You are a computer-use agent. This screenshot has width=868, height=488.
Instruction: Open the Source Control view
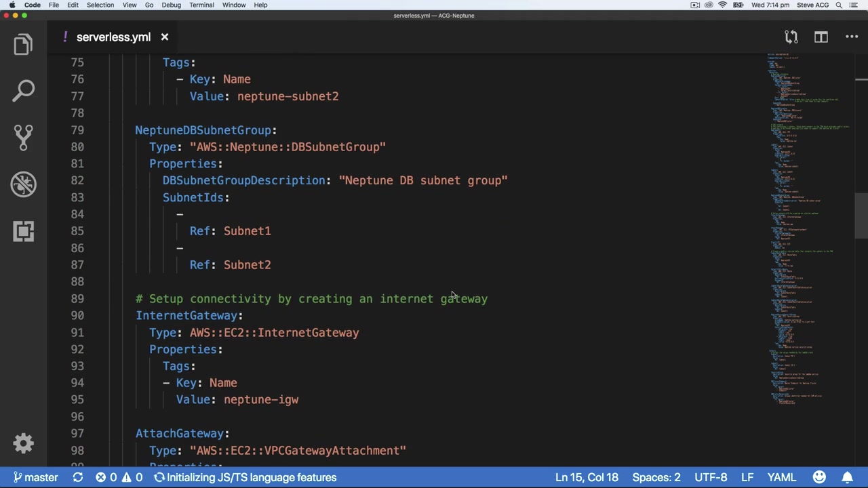click(23, 137)
